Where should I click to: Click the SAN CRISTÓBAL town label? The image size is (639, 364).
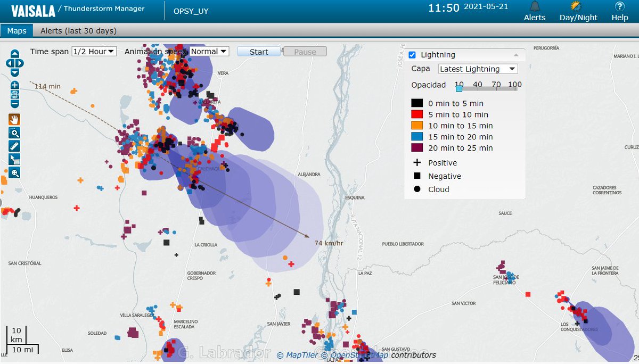click(25, 263)
